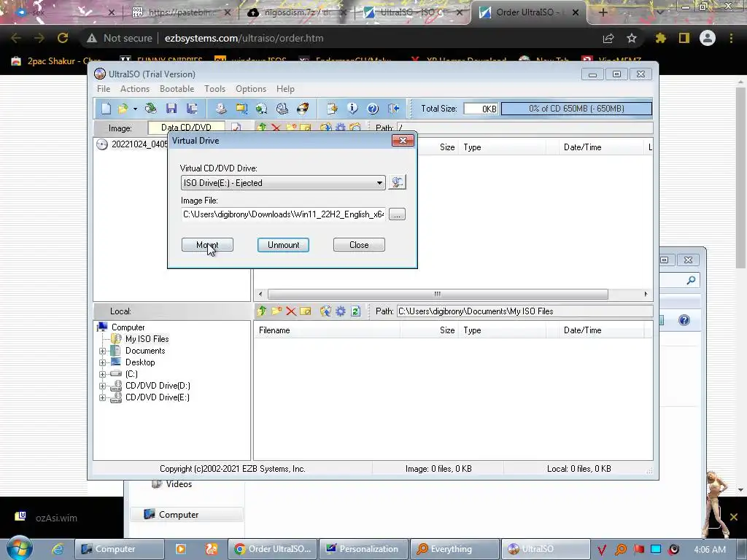Open the Actions menu
Screen dimensions: 747x560
[x=135, y=89]
